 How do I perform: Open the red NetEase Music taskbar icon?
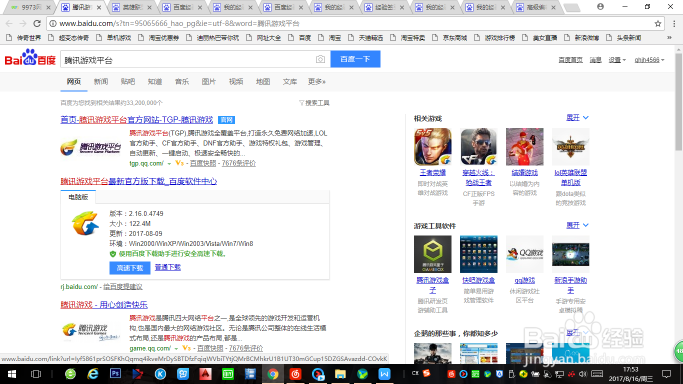(295, 374)
